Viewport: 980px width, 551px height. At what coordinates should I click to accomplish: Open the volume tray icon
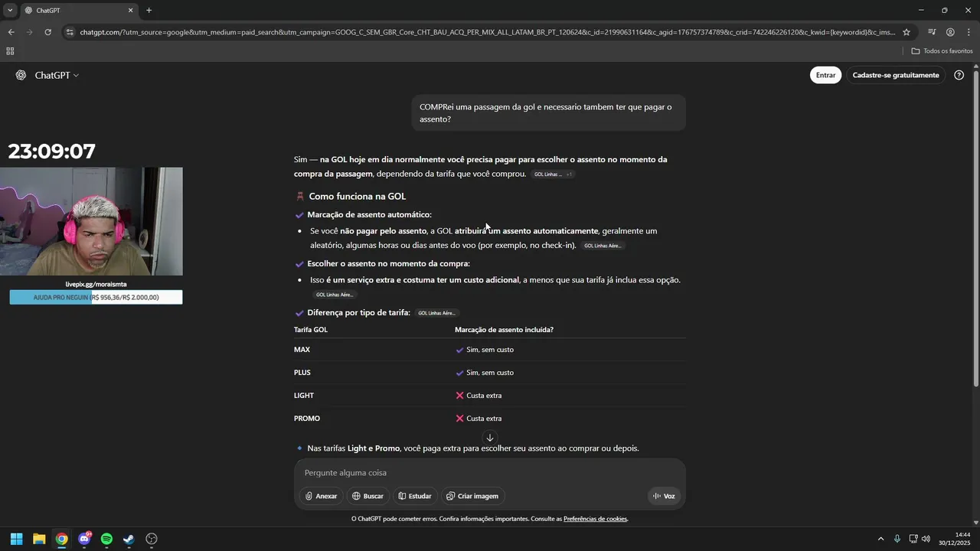coord(926,539)
